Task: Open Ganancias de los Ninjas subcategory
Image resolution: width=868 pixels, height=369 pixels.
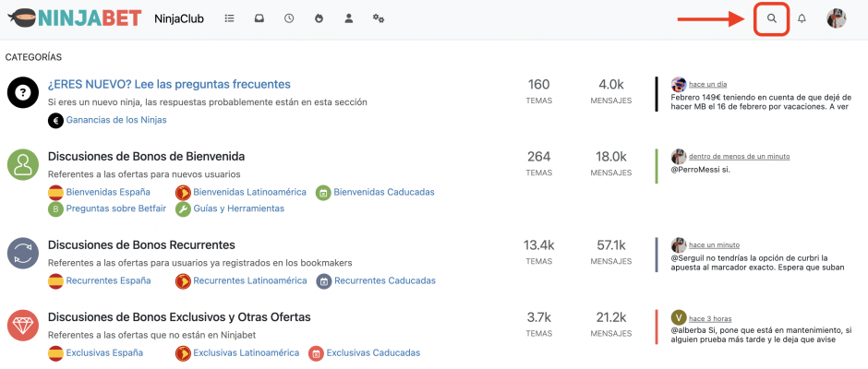Action: (116, 120)
